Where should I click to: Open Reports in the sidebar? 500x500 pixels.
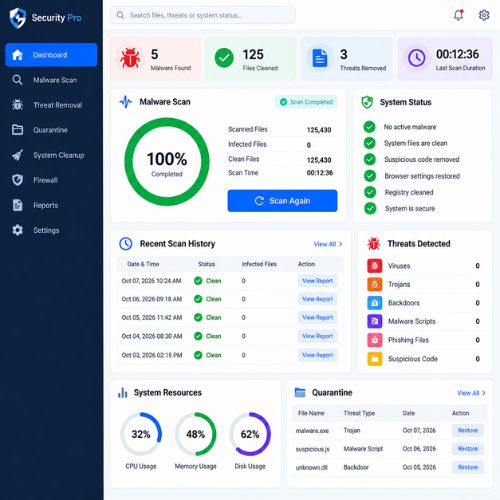(x=51, y=205)
